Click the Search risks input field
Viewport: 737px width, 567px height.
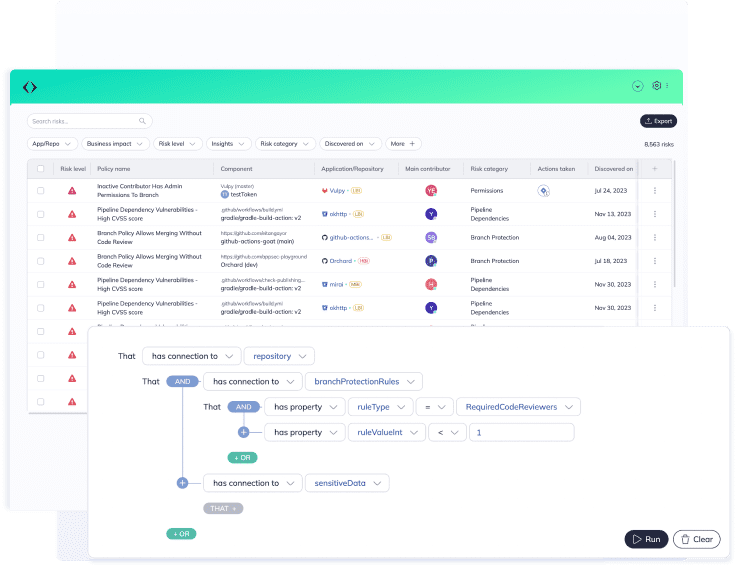[89, 121]
